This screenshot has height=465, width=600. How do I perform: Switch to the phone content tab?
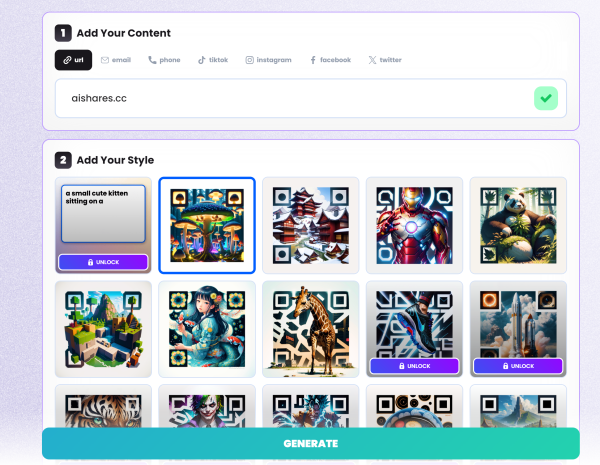pos(164,60)
